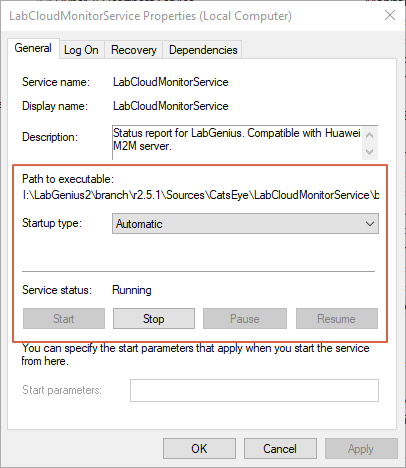Switch to the Log On tab

[81, 50]
